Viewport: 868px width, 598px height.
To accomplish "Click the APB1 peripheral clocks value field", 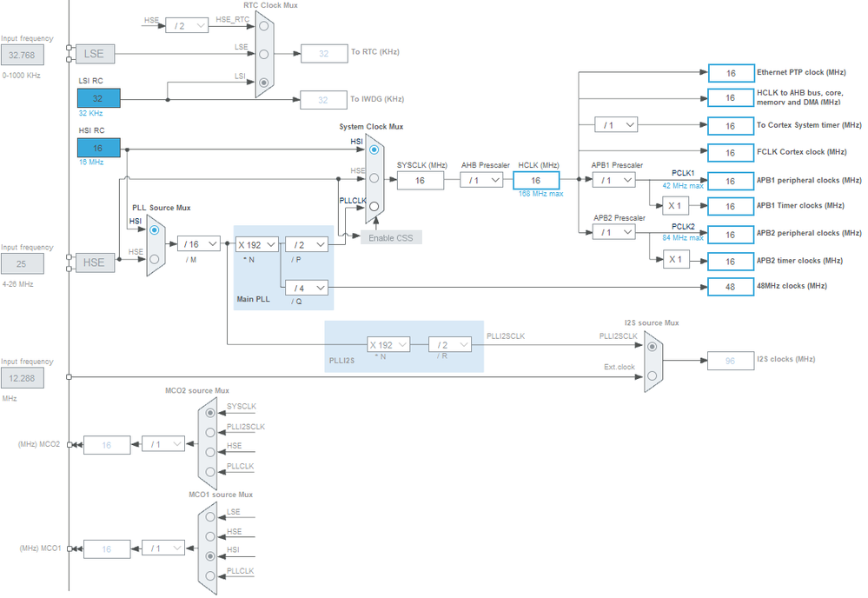I will click(731, 181).
